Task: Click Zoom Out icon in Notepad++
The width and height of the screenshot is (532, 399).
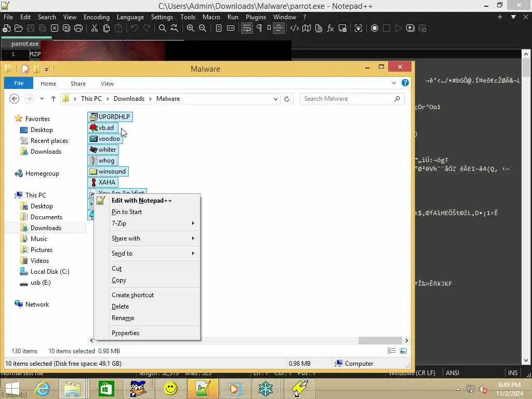Action: pos(203,29)
